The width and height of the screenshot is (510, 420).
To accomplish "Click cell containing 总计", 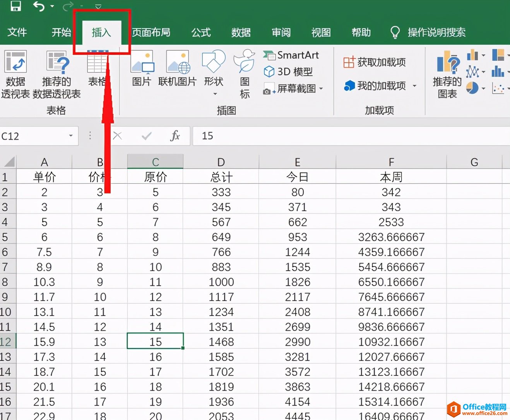I will [221, 177].
